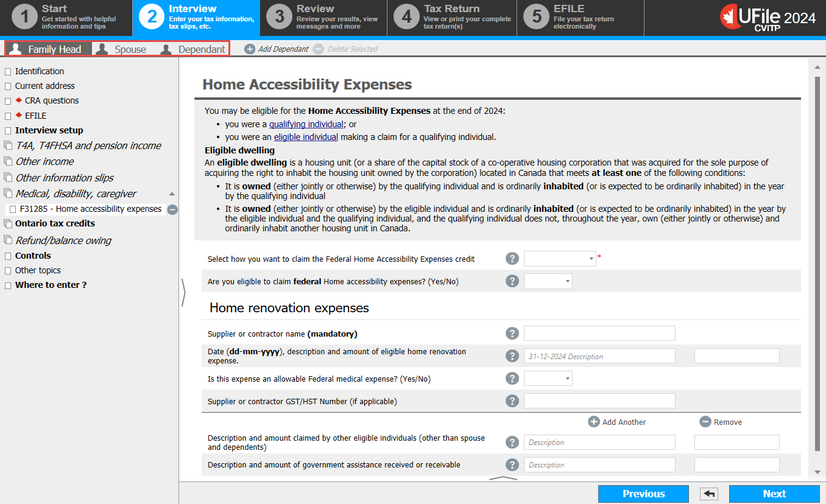Open help for allowable Federal medical expense
Image resolution: width=826 pixels, height=504 pixels.
tap(512, 379)
